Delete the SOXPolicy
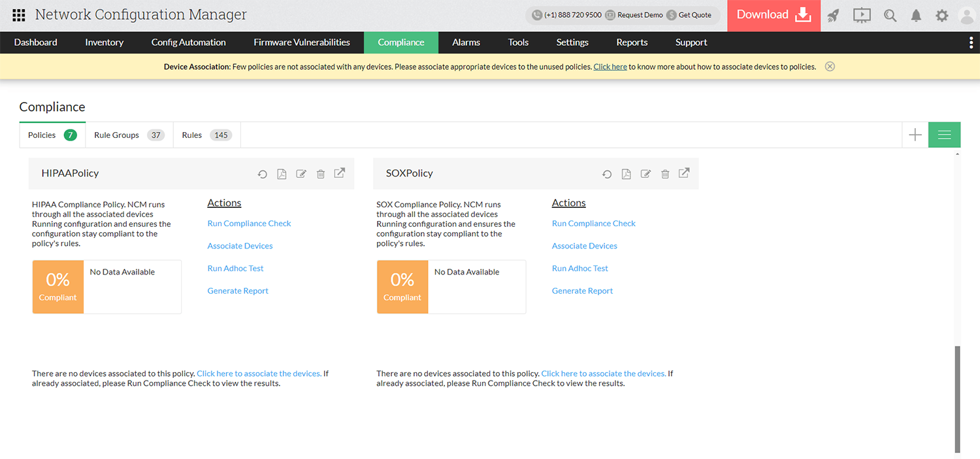The height and width of the screenshot is (459, 980). pos(665,174)
